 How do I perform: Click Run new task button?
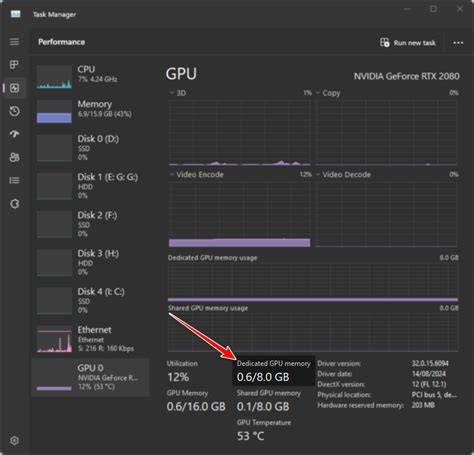pyautogui.click(x=408, y=43)
